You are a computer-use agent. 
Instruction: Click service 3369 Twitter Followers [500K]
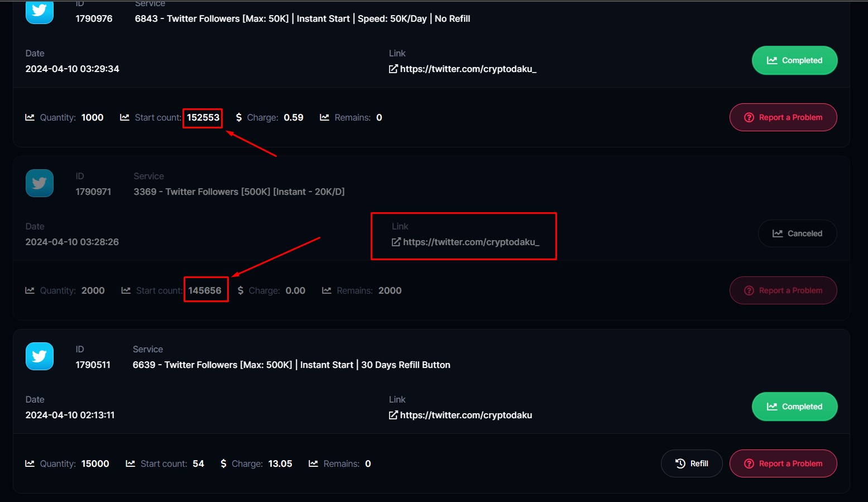[x=239, y=192]
